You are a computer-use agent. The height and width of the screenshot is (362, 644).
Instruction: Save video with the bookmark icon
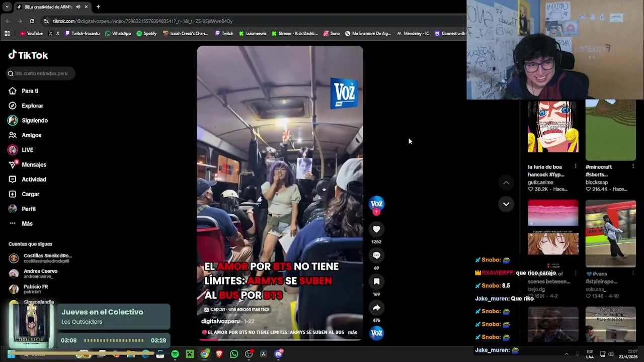[x=376, y=282]
